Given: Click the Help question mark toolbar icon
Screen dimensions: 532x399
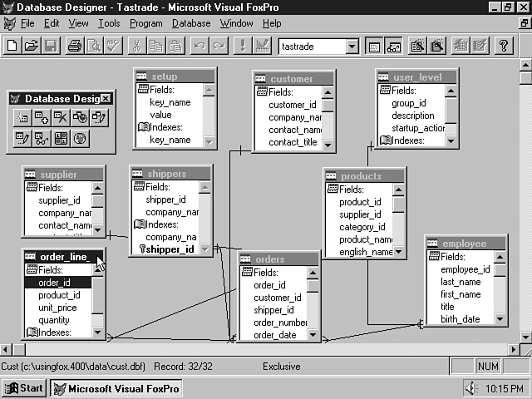Looking at the screenshot, I should click(x=503, y=46).
